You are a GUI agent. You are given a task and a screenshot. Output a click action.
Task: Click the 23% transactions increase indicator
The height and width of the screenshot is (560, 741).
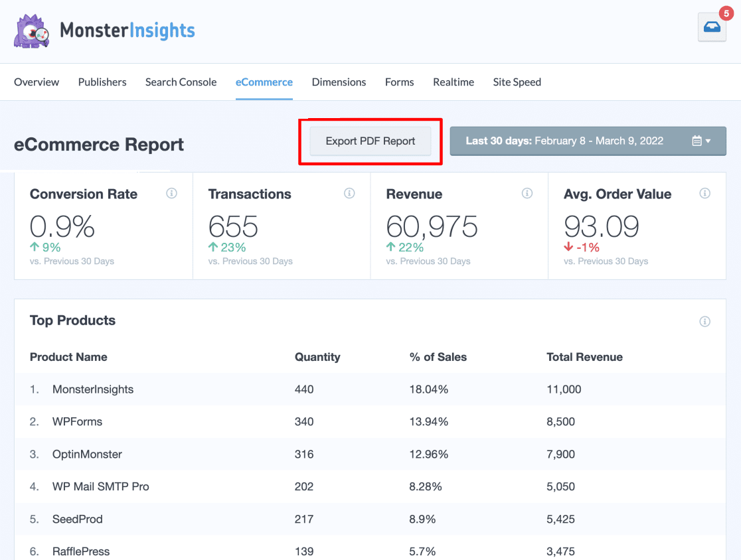tap(227, 247)
